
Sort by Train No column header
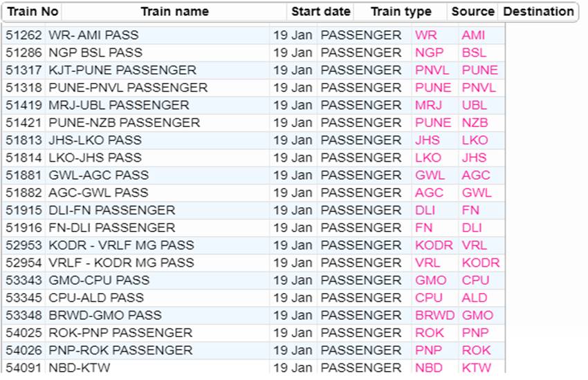tap(33, 12)
